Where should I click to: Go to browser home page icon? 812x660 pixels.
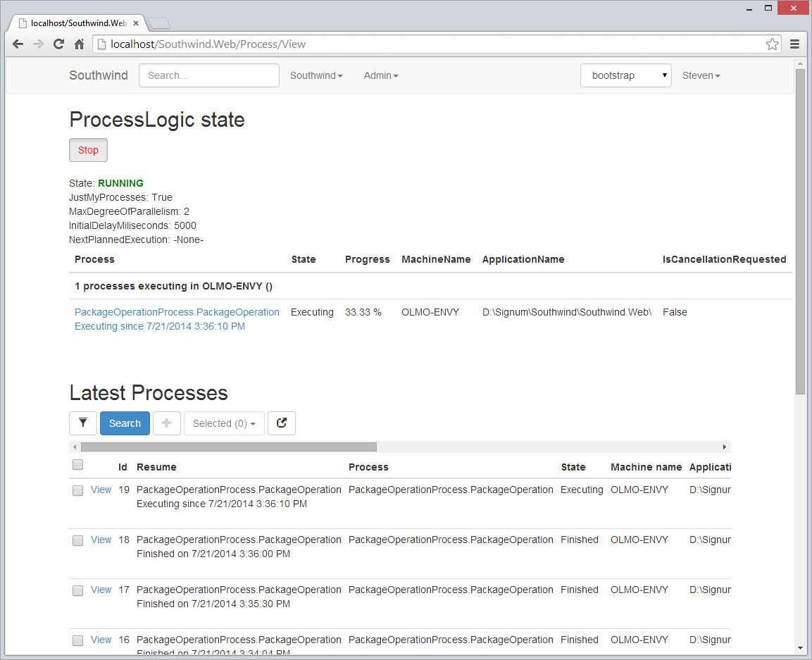(x=80, y=44)
